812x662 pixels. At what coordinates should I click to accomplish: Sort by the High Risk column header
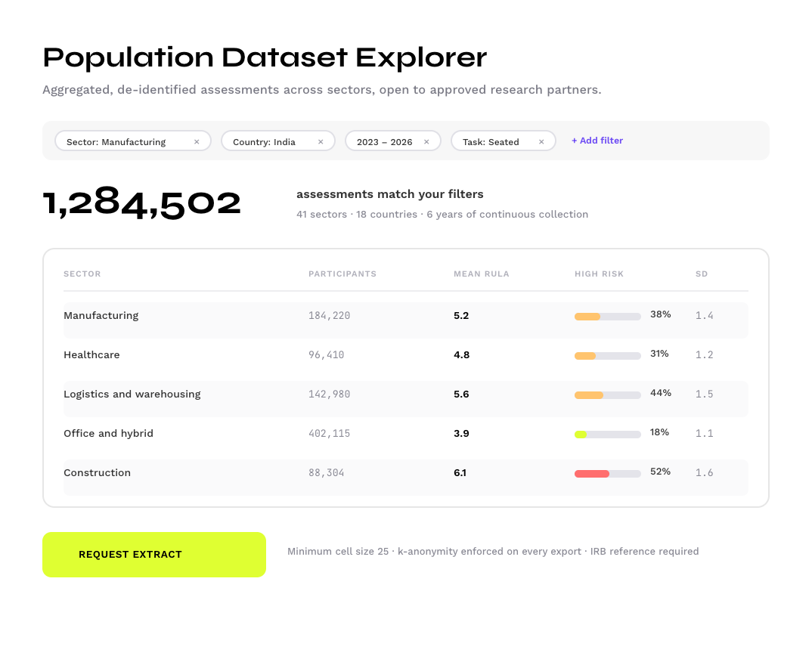click(x=599, y=274)
